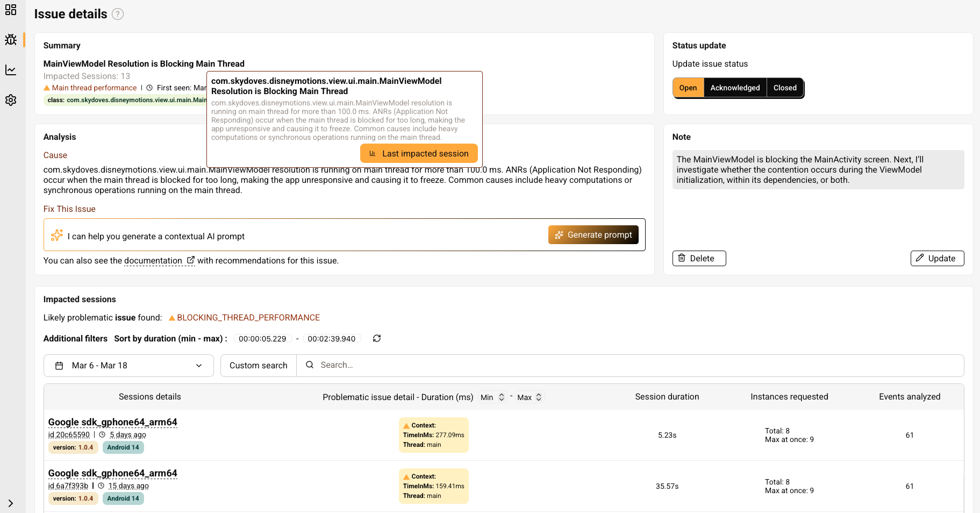
Task: Click the help icon next to Issue details
Action: tap(118, 15)
